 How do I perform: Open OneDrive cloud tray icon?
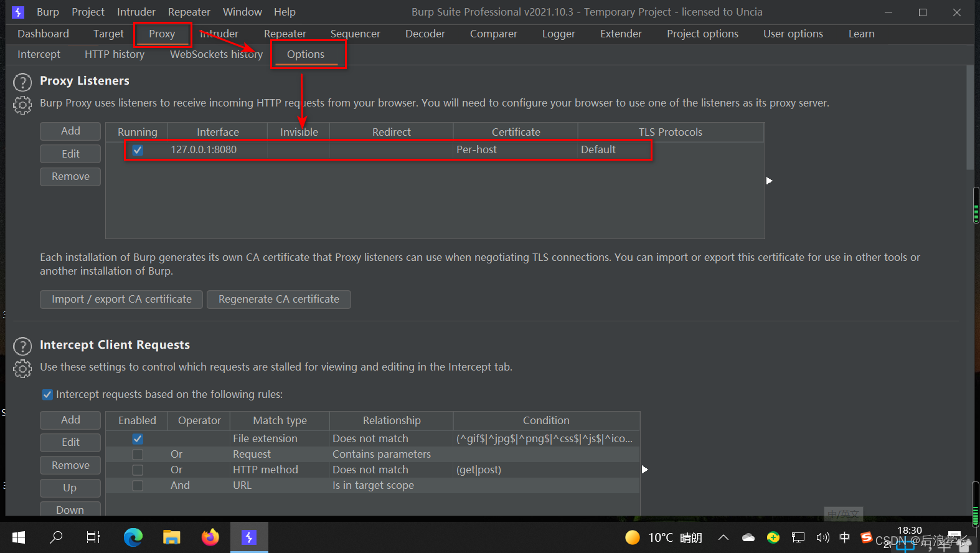coord(748,537)
